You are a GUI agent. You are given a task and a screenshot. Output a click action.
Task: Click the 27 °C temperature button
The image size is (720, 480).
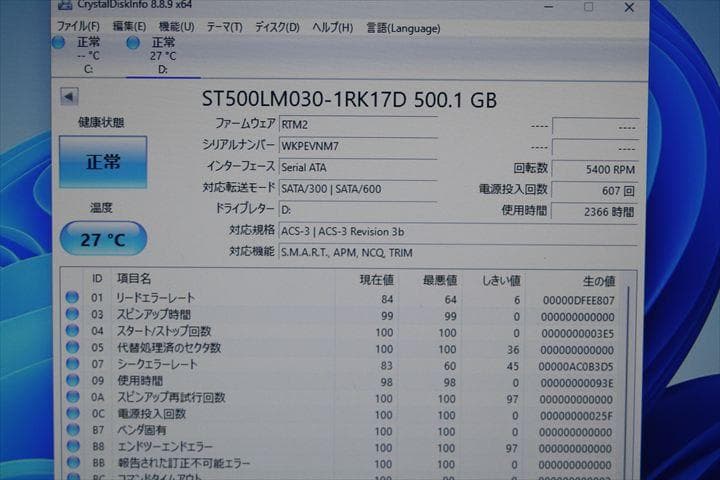(x=103, y=239)
